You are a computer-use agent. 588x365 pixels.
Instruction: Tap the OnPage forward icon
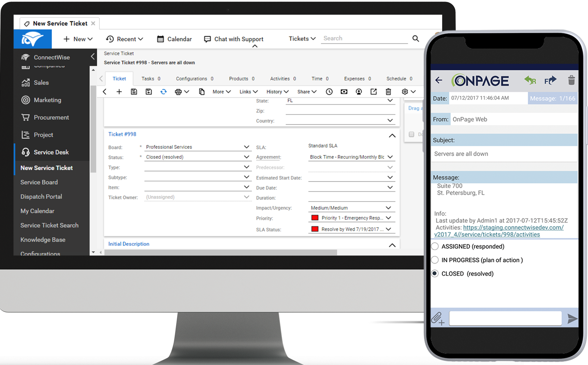(x=550, y=80)
